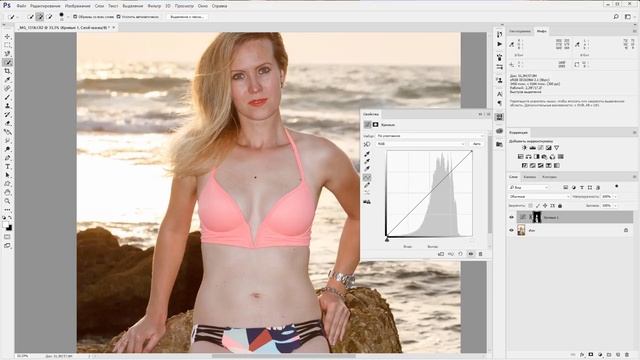640x360 pixels.
Task: Open the File menu
Action: click(22, 6)
